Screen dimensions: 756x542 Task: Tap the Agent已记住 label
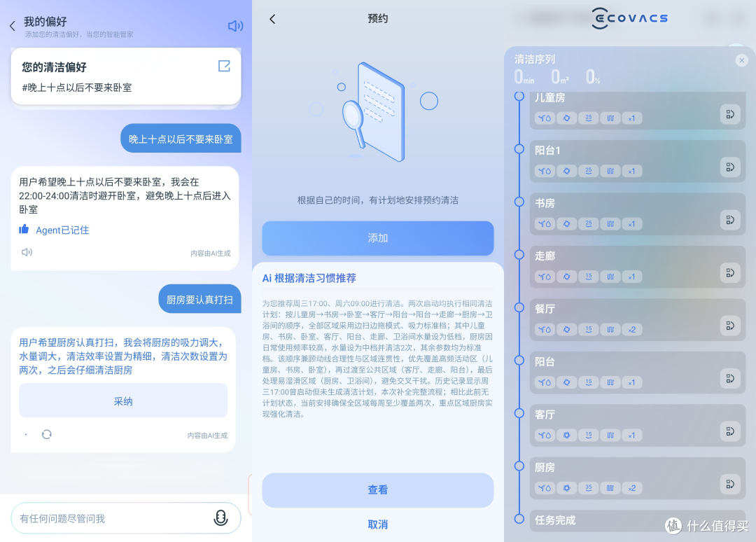point(62,230)
